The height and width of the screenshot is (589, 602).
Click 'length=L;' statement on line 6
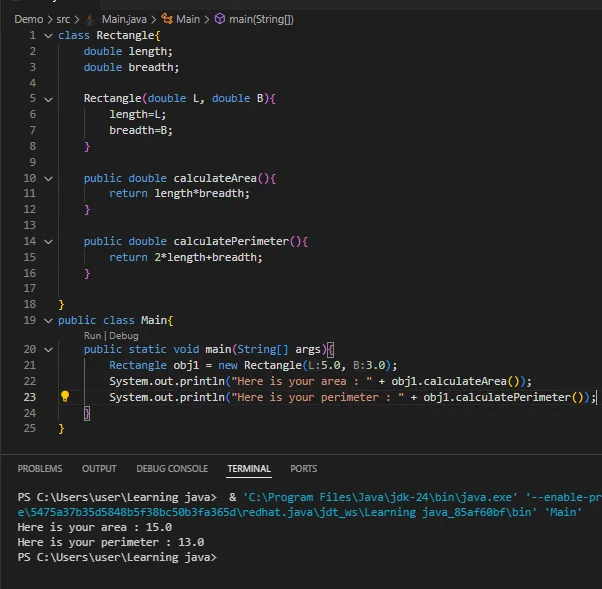[x=138, y=114]
